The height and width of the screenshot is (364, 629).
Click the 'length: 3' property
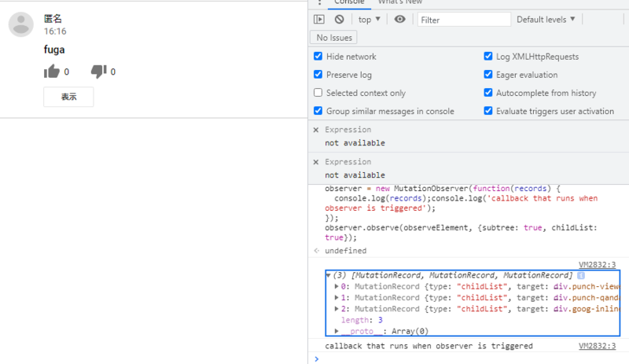[362, 320]
